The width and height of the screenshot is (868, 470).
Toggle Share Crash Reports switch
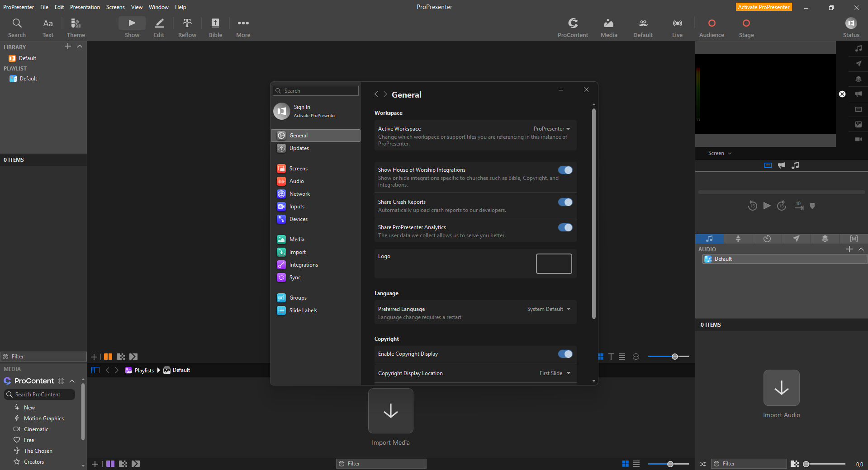coord(565,202)
